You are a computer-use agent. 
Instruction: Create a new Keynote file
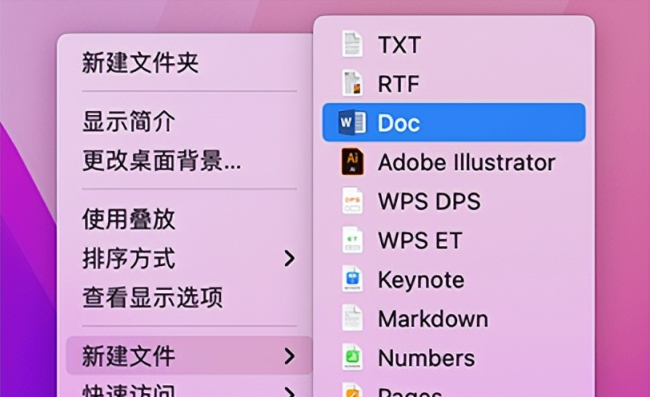pyautogui.click(x=454, y=279)
